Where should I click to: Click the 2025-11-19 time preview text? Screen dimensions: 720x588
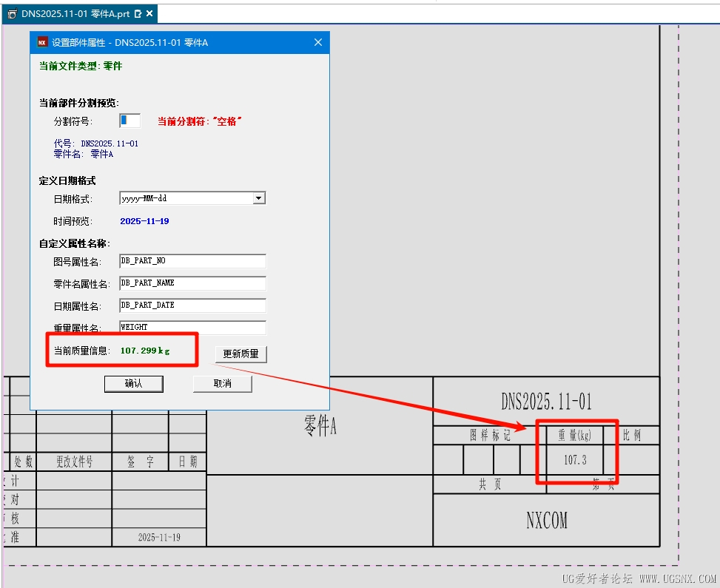tap(144, 221)
